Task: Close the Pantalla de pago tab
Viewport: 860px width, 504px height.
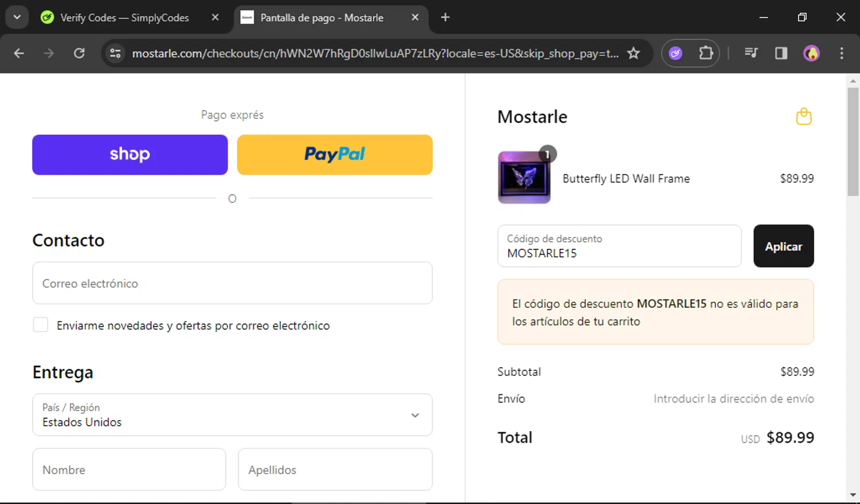Action: tap(415, 18)
